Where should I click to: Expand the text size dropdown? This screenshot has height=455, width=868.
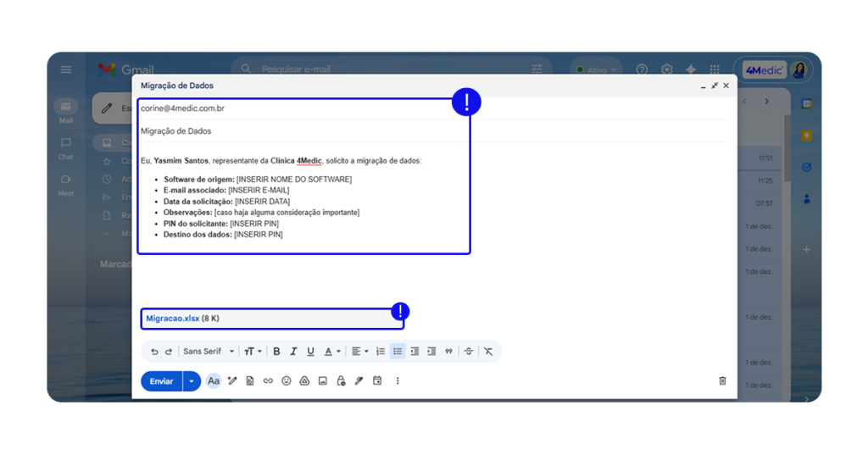click(x=253, y=352)
